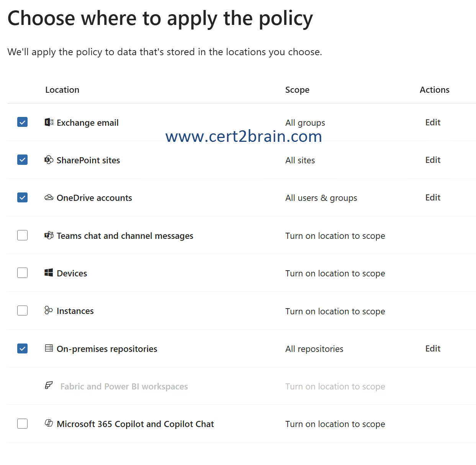
Task: Uncheck the Exchange email checkbox
Action: tap(23, 122)
